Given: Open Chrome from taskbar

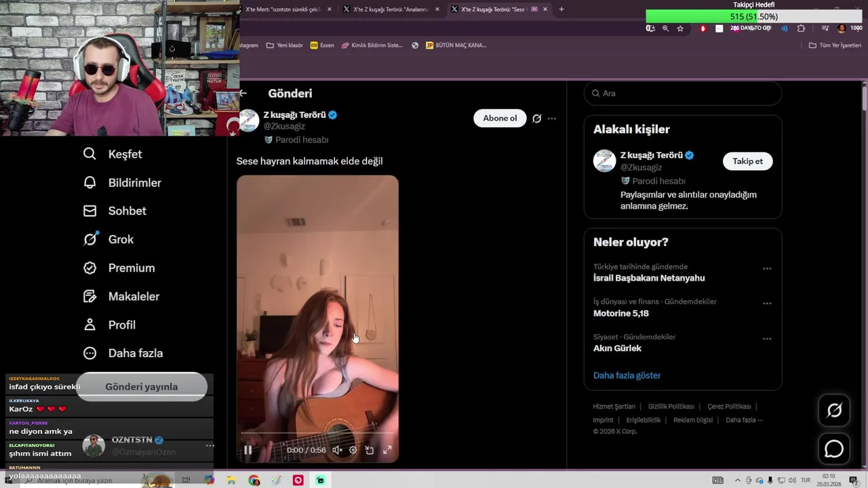Looking at the screenshot, I should click(254, 481).
